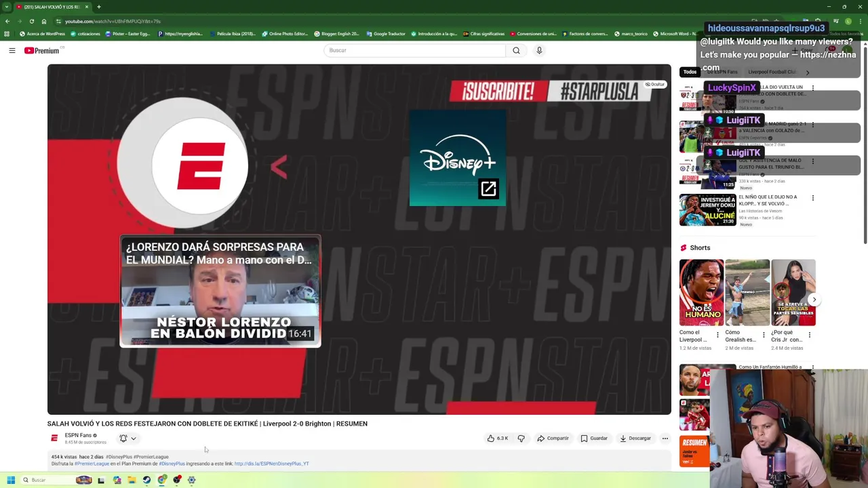Open the ESPN Fans channel name

click(78, 435)
